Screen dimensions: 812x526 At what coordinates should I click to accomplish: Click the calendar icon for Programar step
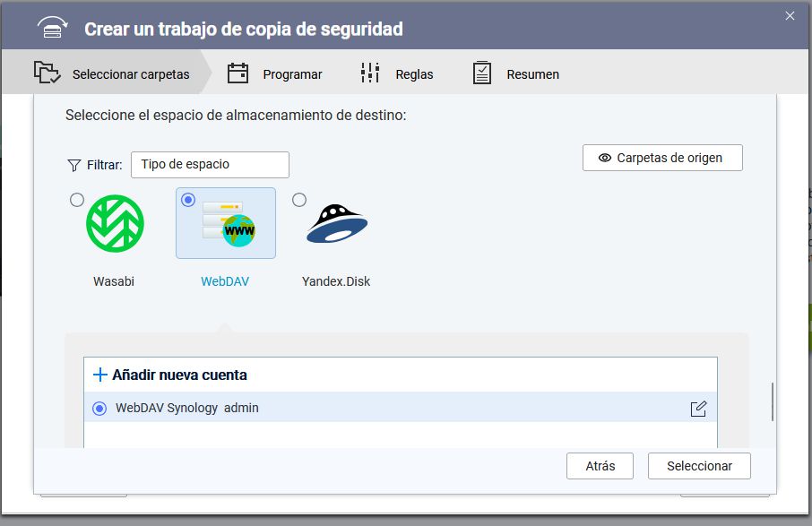[x=238, y=73]
